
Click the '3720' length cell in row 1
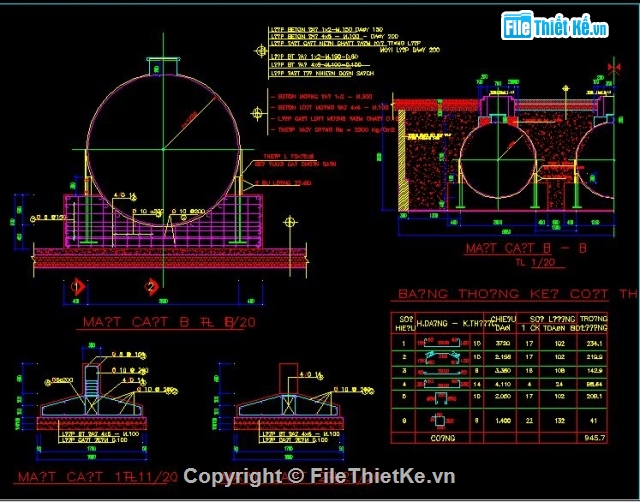(x=502, y=343)
